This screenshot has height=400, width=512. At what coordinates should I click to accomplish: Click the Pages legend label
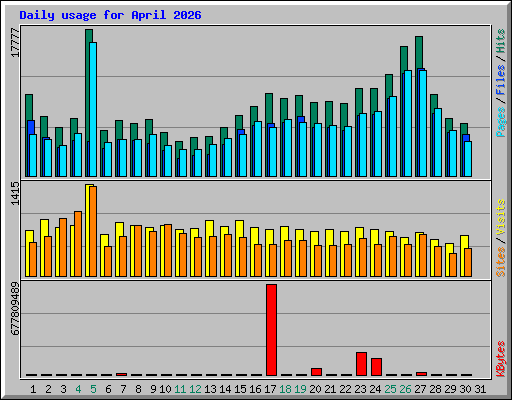501,122
